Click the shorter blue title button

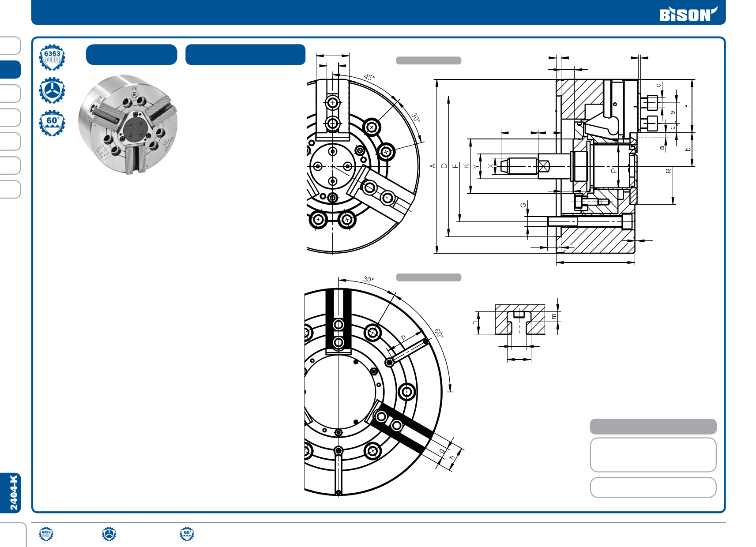click(x=132, y=55)
